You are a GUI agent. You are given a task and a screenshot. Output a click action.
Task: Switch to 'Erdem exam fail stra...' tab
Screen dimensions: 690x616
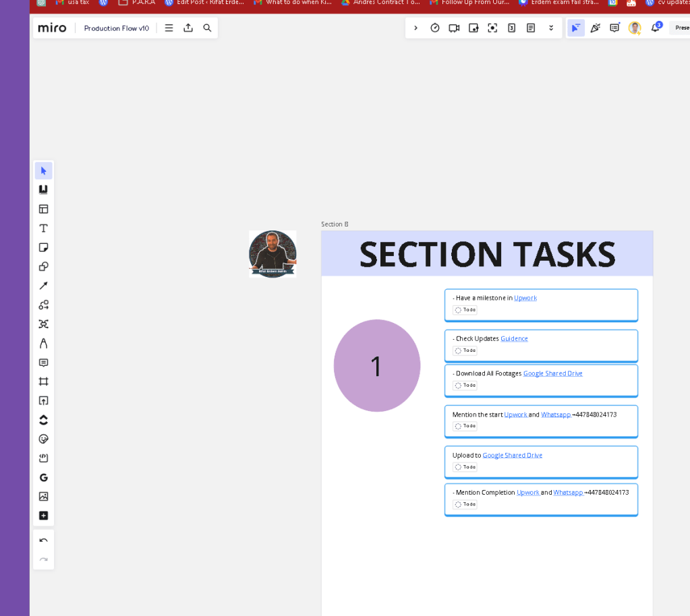(x=559, y=3)
